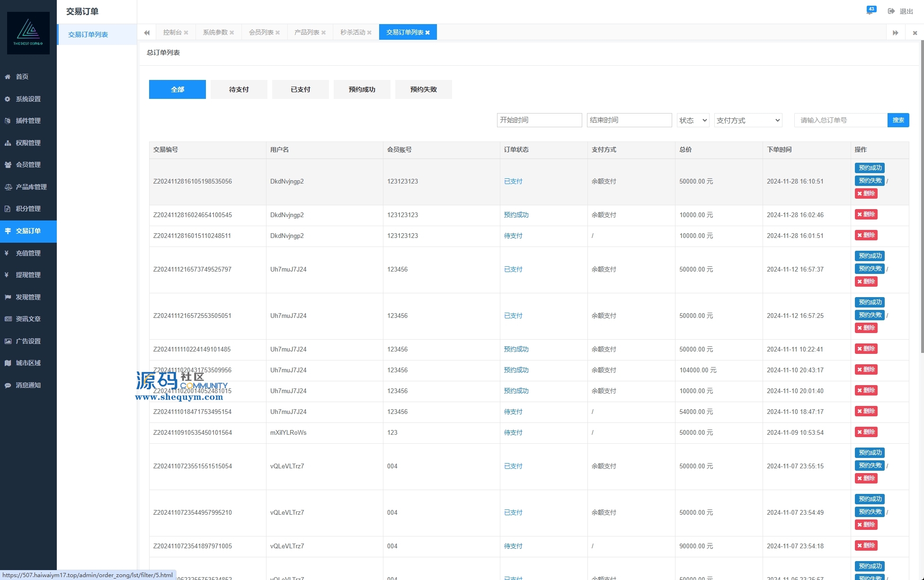Expand the 状态 status dropdown
This screenshot has height=580, width=924.
point(693,120)
